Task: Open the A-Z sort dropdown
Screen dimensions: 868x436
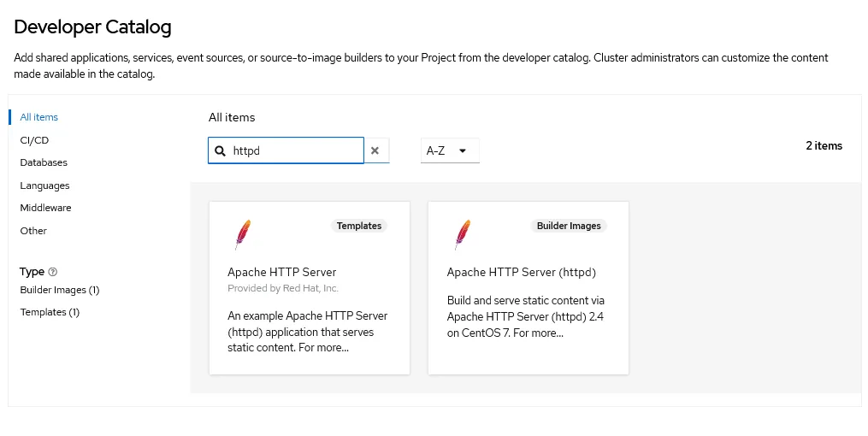Action: pyautogui.click(x=450, y=150)
